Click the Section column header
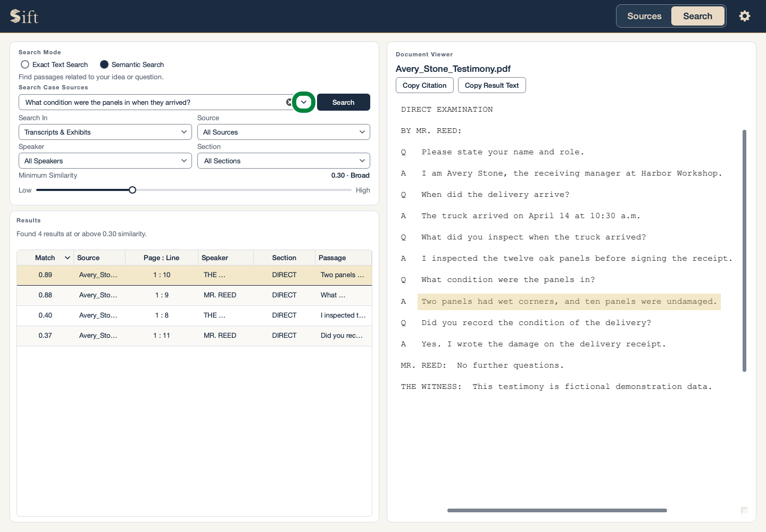Screen dimensions: 766x532 click(284, 257)
